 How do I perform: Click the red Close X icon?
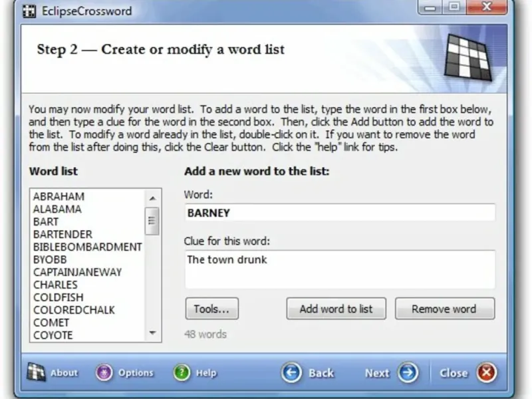[x=487, y=372]
